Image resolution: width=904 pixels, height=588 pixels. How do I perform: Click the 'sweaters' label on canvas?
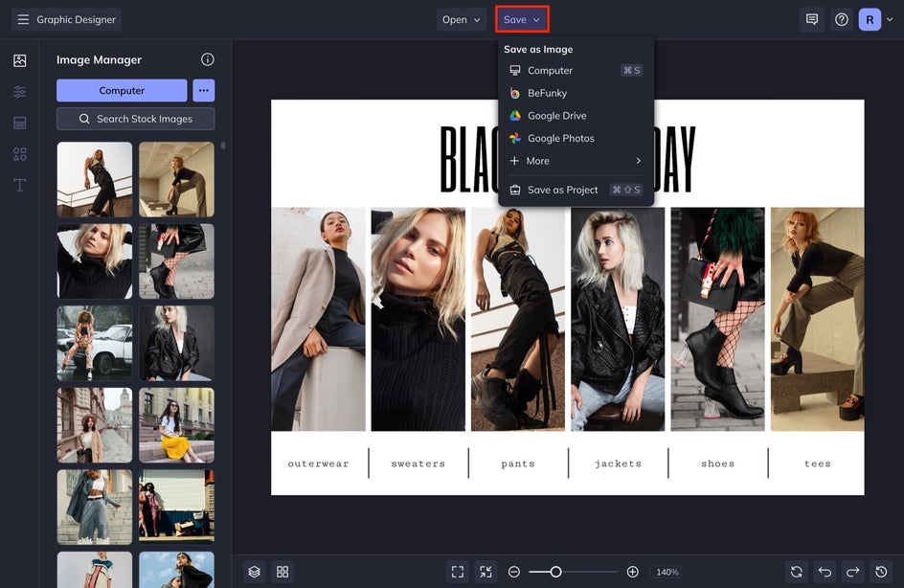418,464
